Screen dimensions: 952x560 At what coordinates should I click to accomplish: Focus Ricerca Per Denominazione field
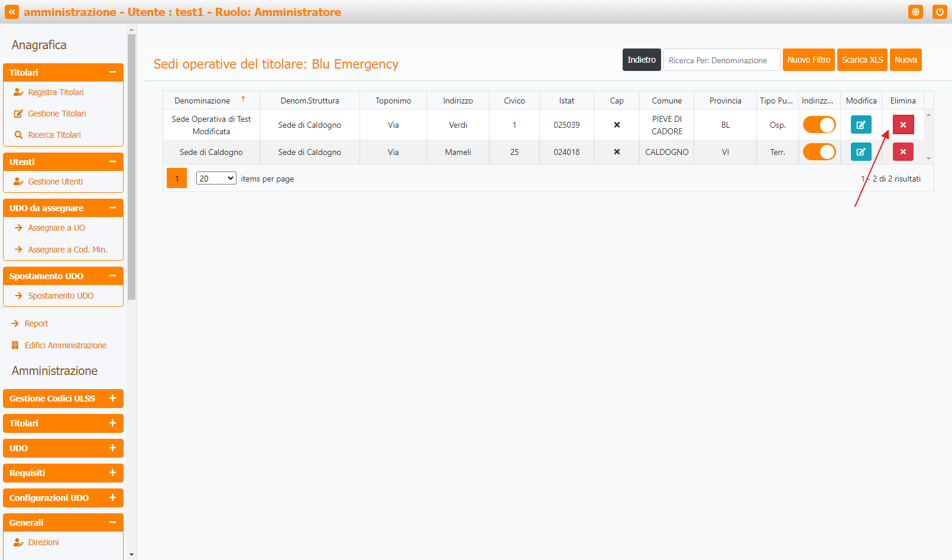tap(721, 60)
